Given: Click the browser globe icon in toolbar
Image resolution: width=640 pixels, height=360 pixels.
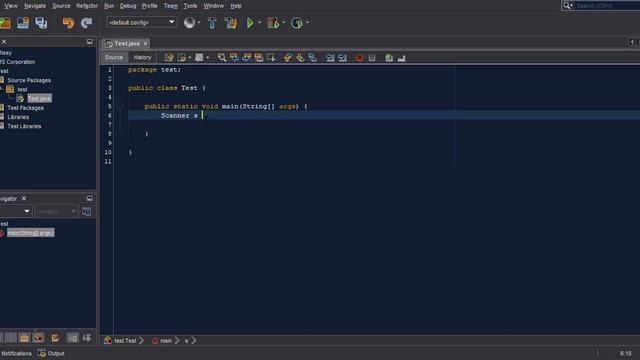Looking at the screenshot, I should pos(189,22).
